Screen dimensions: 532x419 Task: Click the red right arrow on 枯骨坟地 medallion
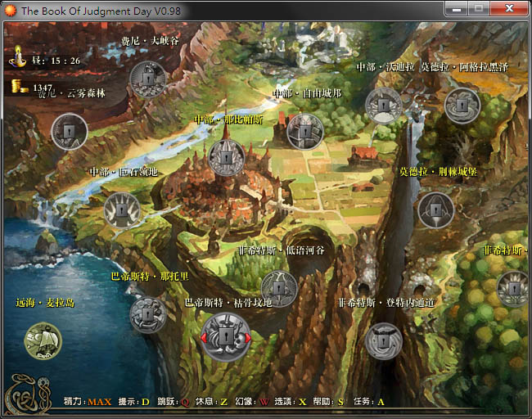(x=248, y=338)
